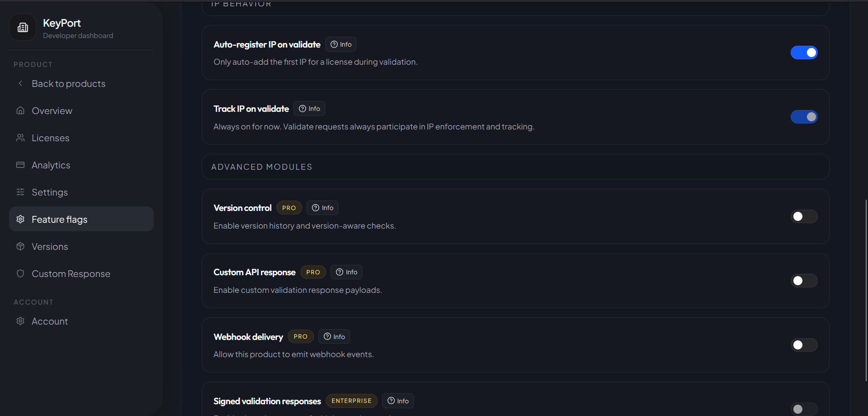Click the Custom Response shield icon

point(20,273)
